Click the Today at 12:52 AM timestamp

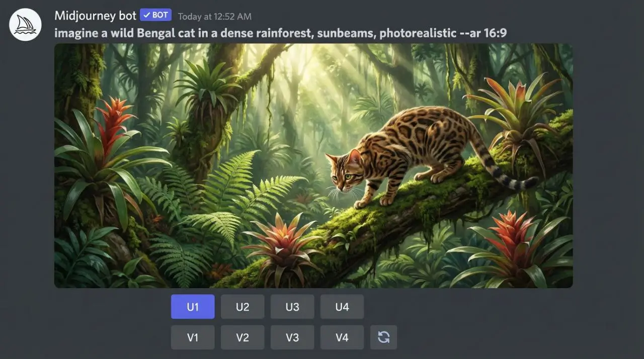(x=214, y=16)
